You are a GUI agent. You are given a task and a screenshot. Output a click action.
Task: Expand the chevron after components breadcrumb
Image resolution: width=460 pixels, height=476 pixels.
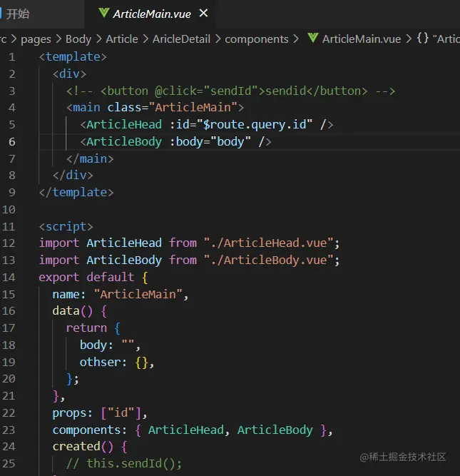click(296, 39)
